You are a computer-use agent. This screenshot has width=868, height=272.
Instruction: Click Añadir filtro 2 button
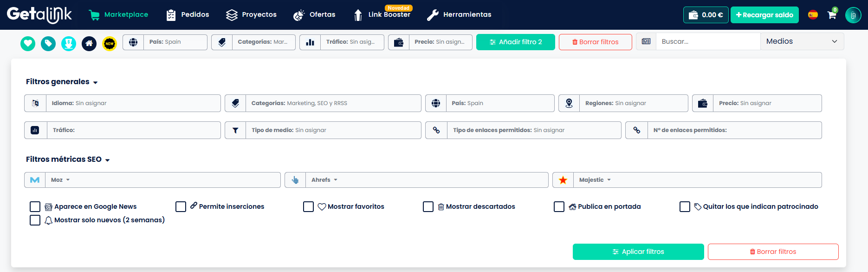[516, 42]
